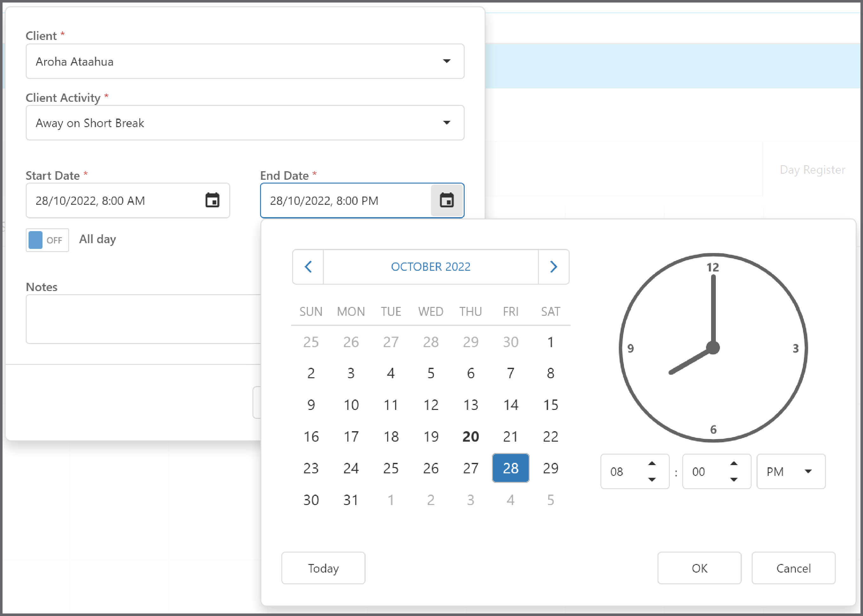863x616 pixels.
Task: Open the Start Date calendar icon
Action: pyautogui.click(x=212, y=200)
